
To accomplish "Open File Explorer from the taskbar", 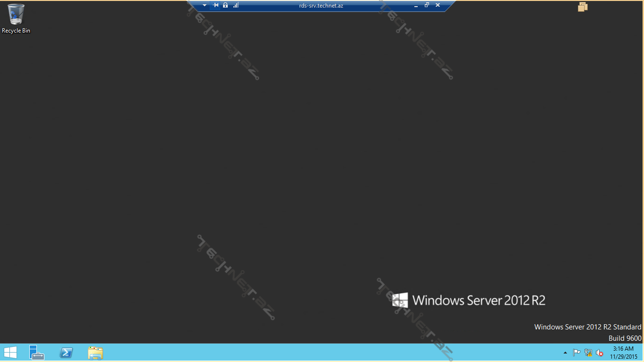I will [95, 353].
